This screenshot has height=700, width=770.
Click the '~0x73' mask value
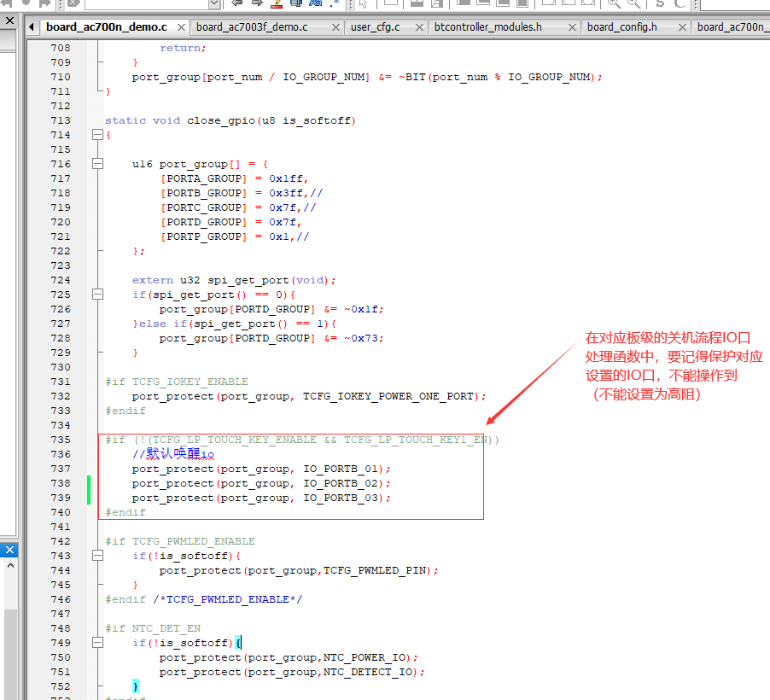tap(360, 338)
